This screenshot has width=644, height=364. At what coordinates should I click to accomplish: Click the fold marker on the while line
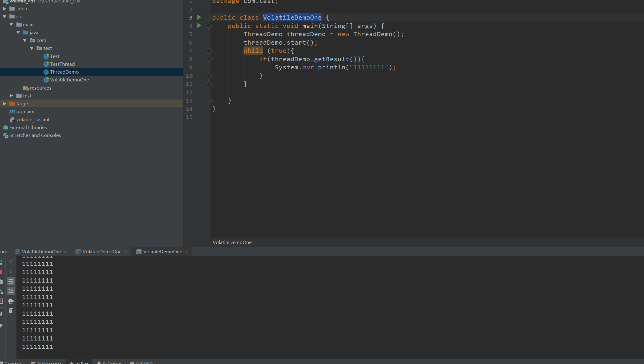pyautogui.click(x=209, y=51)
